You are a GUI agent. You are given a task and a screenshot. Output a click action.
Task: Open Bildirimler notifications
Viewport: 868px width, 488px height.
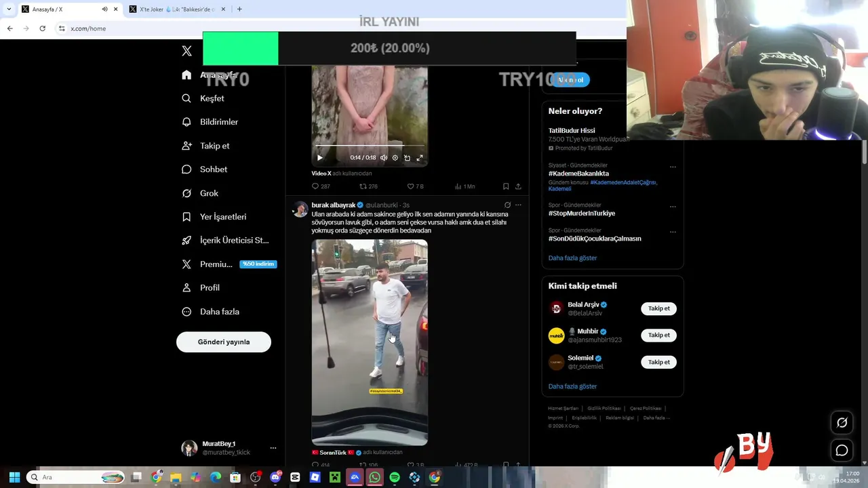tap(210, 122)
